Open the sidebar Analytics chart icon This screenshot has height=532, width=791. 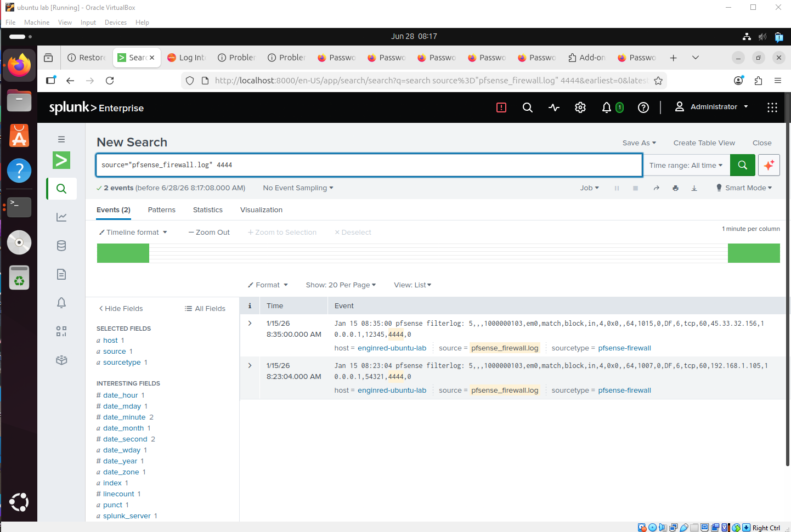[61, 217]
